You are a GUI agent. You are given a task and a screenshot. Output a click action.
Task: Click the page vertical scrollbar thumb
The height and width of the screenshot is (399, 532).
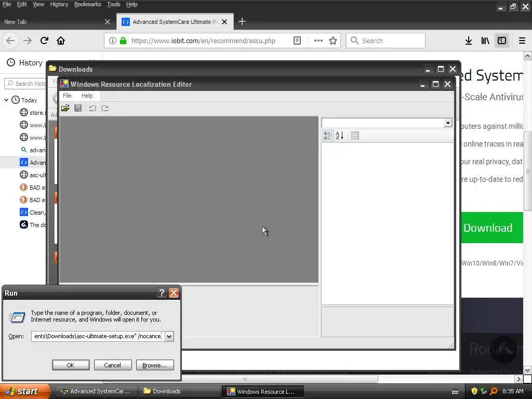(x=528, y=171)
